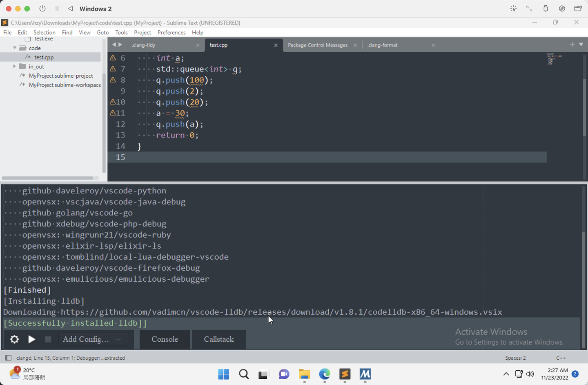Screen dimensions: 588x385
Task: Collapse the code folder in the sidebar
Action: pos(15,48)
